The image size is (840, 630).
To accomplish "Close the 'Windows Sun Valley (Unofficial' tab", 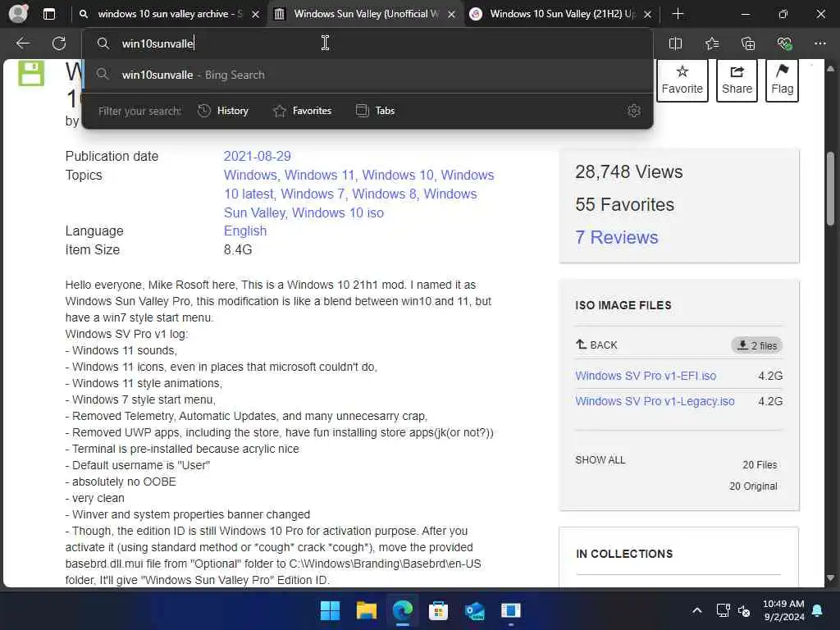I will pos(452,15).
